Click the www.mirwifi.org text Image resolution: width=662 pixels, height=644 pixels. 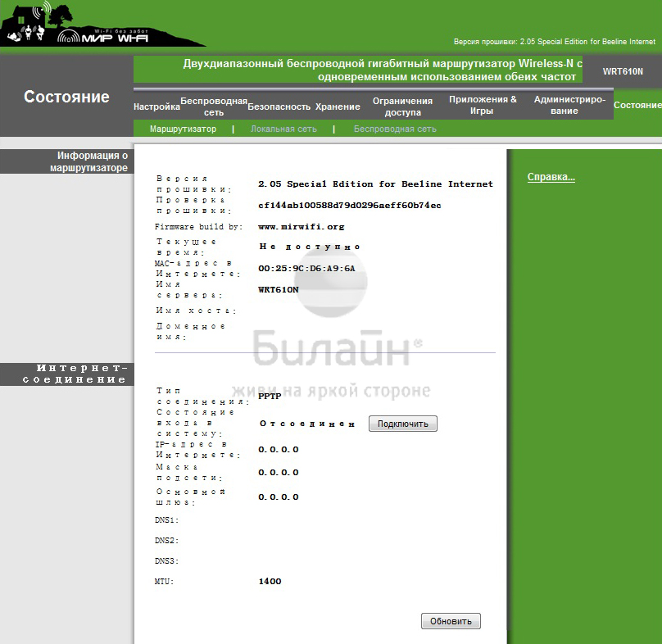click(x=301, y=227)
